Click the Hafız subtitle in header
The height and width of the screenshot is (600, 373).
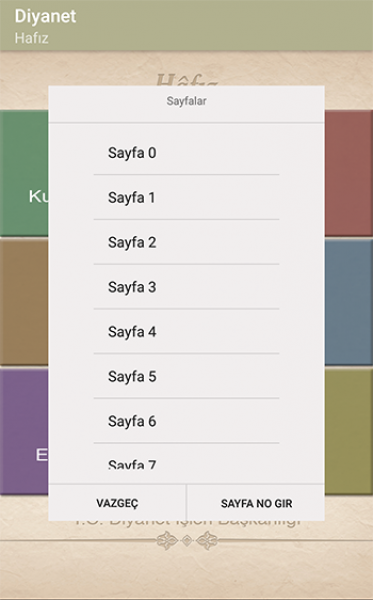coord(31,38)
